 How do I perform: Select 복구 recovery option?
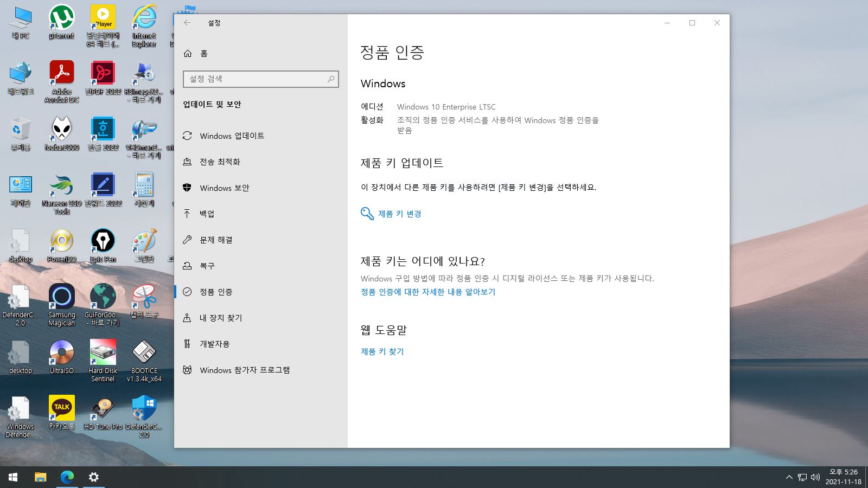260,266
